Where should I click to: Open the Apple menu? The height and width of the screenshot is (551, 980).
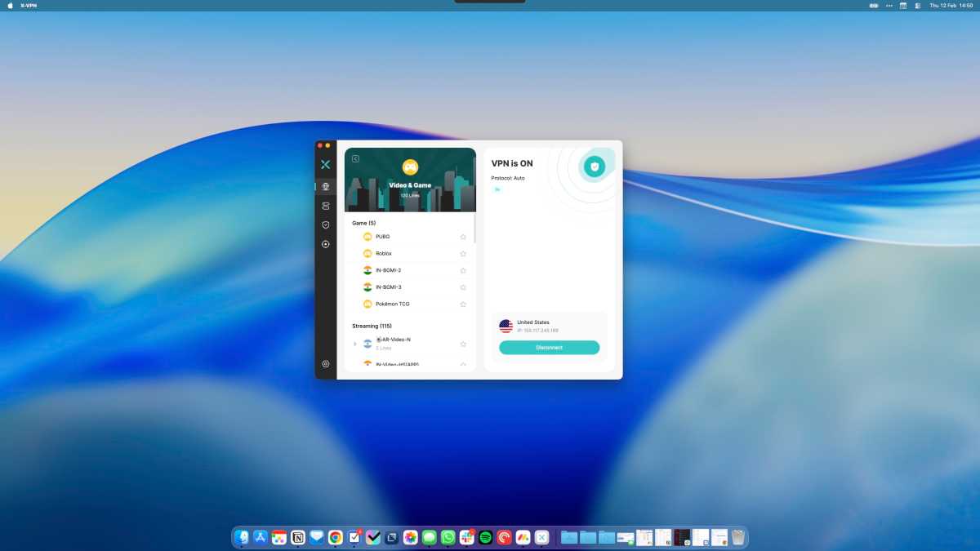click(9, 6)
